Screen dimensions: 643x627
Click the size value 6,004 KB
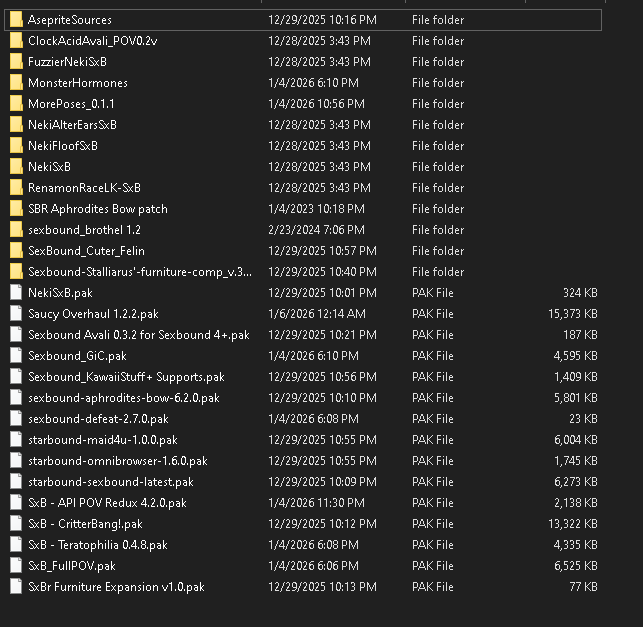[576, 440]
